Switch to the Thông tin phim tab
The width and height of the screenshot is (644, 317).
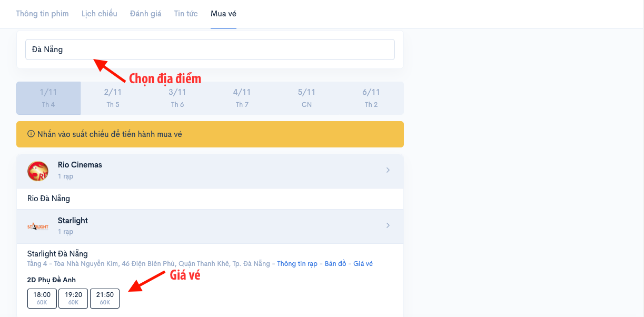[x=42, y=14]
